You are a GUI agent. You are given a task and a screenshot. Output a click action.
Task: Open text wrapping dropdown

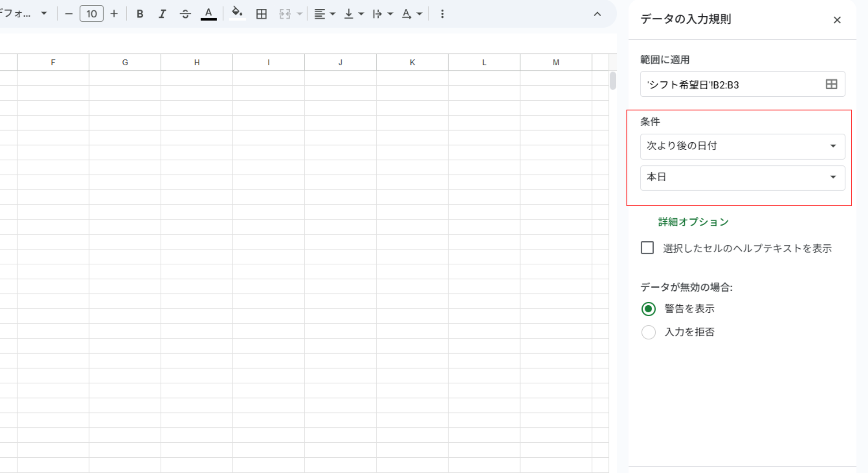tap(382, 14)
